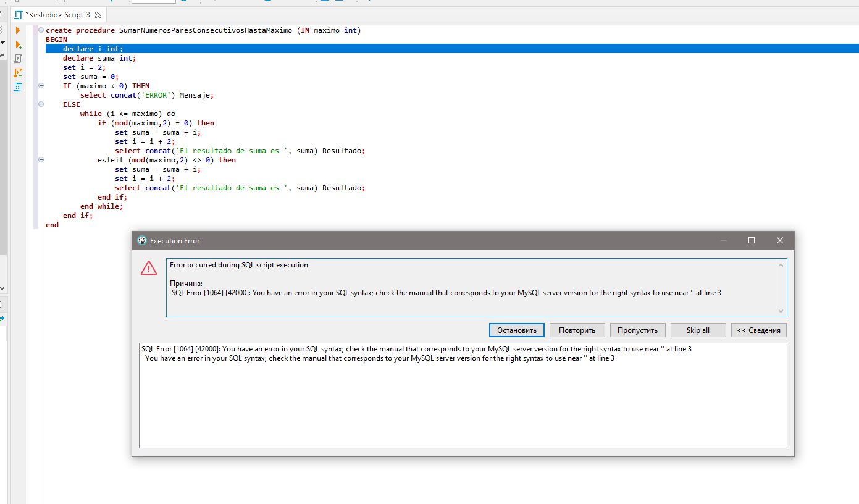
Task: Click the 'declare suma int;' line
Action: coord(99,58)
